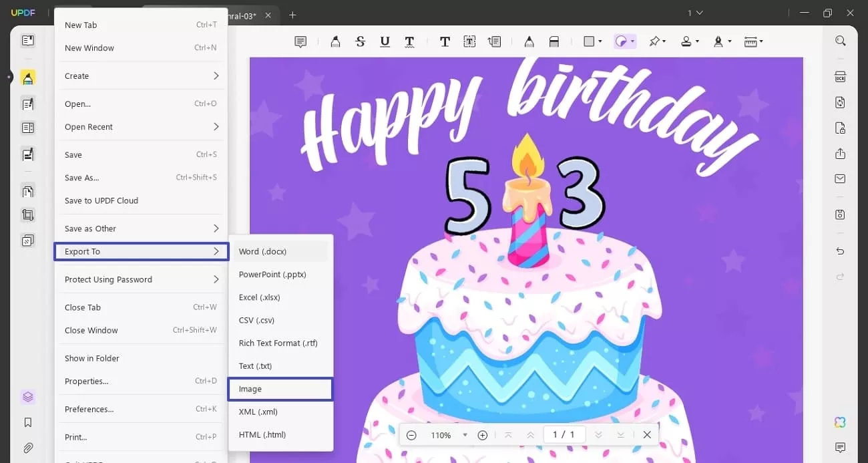Expand Protect Using Password submenu
This screenshot has height=463, width=868.
(x=141, y=279)
